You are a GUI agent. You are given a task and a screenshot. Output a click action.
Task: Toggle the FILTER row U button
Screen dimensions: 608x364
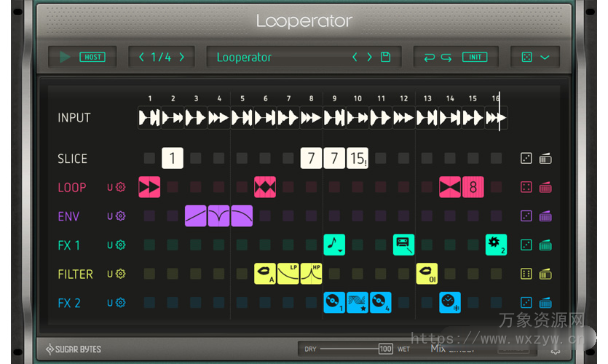110,274
